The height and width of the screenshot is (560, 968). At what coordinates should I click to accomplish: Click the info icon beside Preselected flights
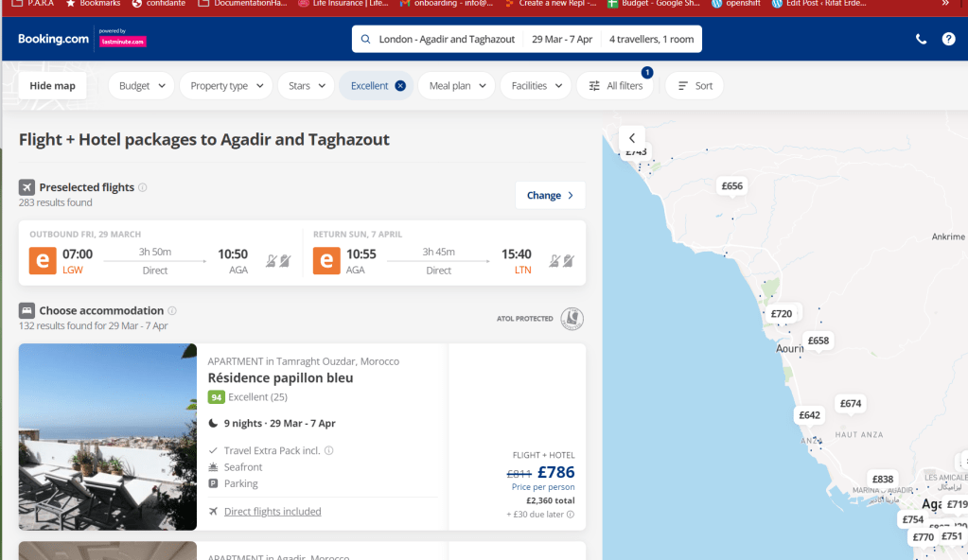pyautogui.click(x=143, y=187)
